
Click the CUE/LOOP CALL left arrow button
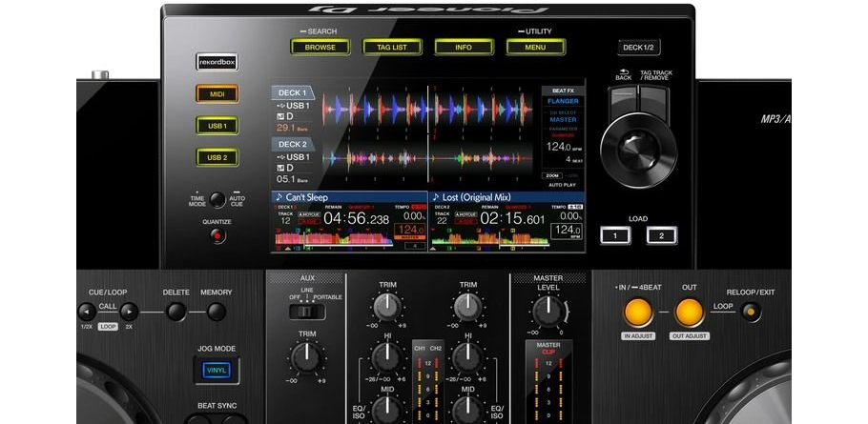tap(87, 312)
